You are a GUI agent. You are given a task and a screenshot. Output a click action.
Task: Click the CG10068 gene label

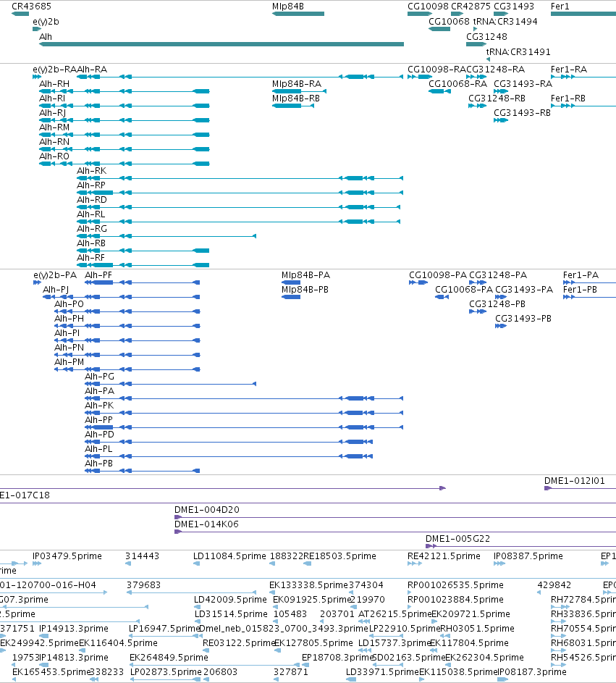coord(450,21)
